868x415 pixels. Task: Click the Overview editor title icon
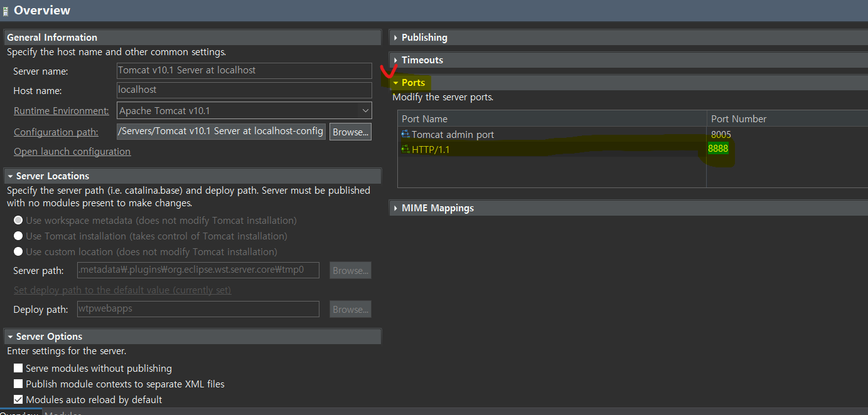[5, 11]
